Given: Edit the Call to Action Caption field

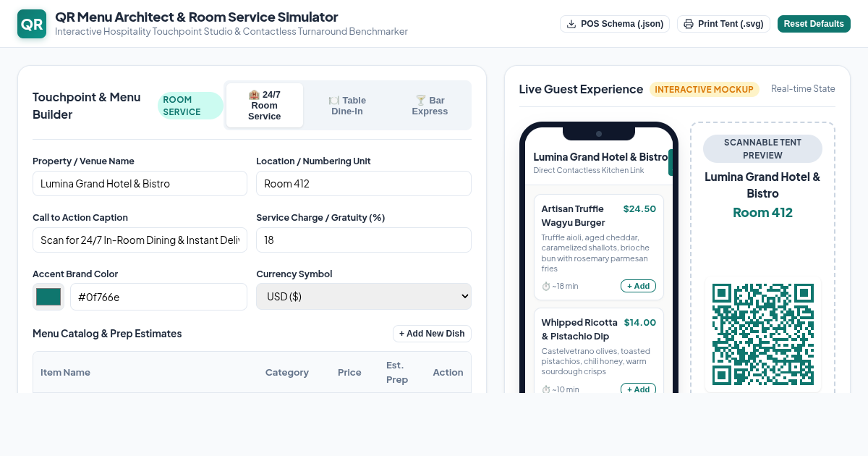Looking at the screenshot, I should 140,240.
